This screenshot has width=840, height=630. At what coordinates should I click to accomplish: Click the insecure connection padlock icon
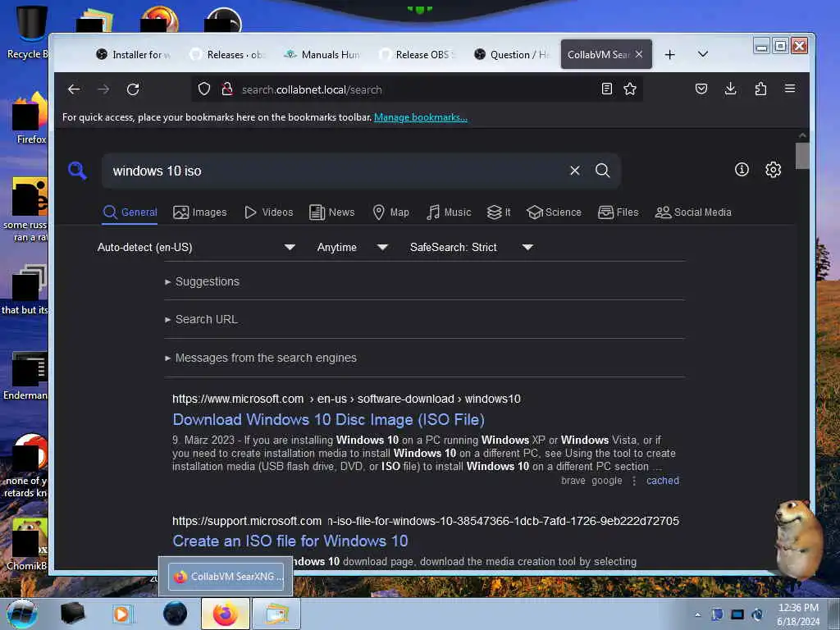(x=227, y=89)
